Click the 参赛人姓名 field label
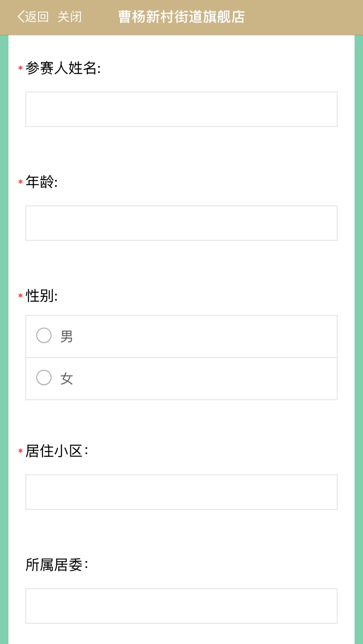This screenshot has height=644, width=363. coord(63,68)
